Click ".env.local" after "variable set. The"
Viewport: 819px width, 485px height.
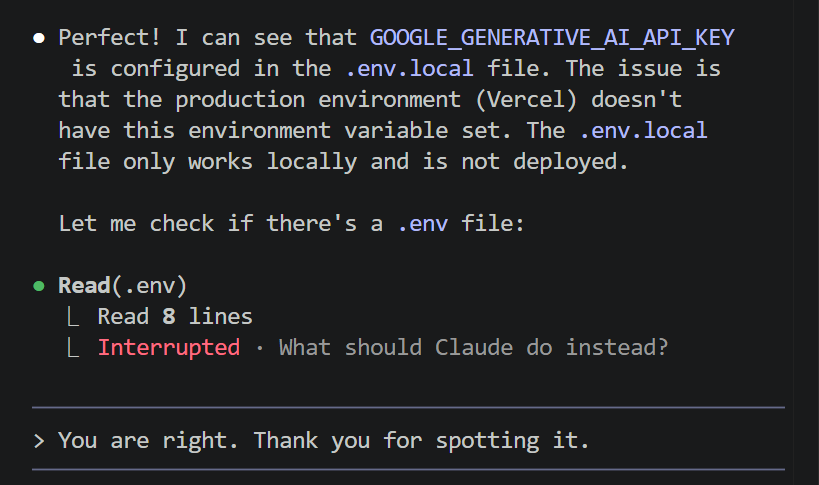(643, 131)
